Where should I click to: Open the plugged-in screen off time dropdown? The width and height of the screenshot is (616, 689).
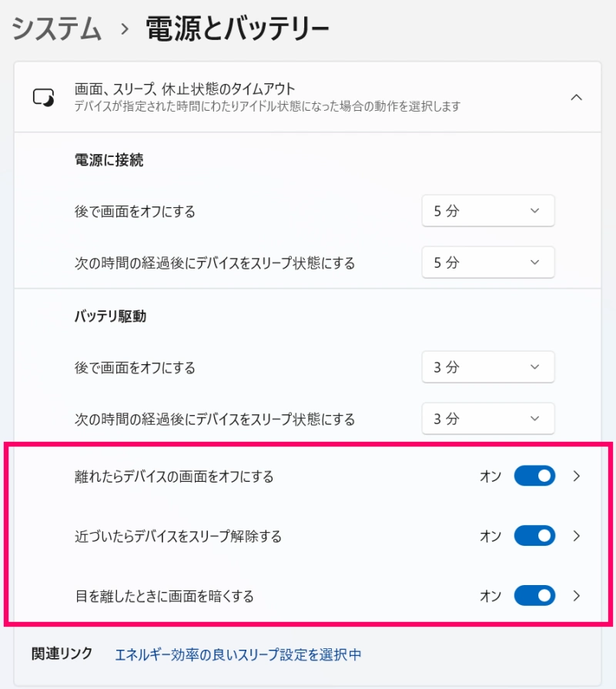pyautogui.click(x=488, y=210)
